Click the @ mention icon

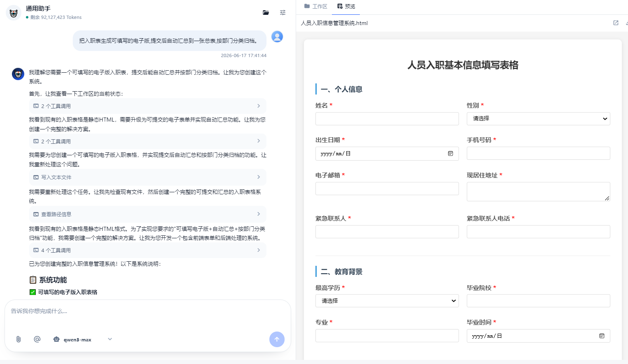pyautogui.click(x=37, y=339)
